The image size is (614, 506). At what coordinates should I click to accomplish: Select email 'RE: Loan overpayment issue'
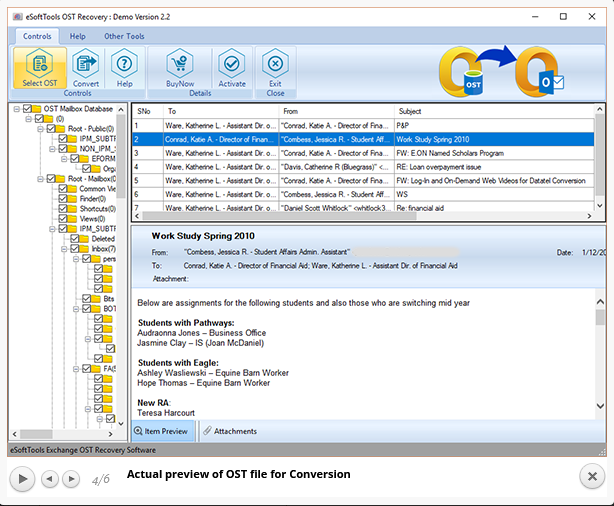363,167
